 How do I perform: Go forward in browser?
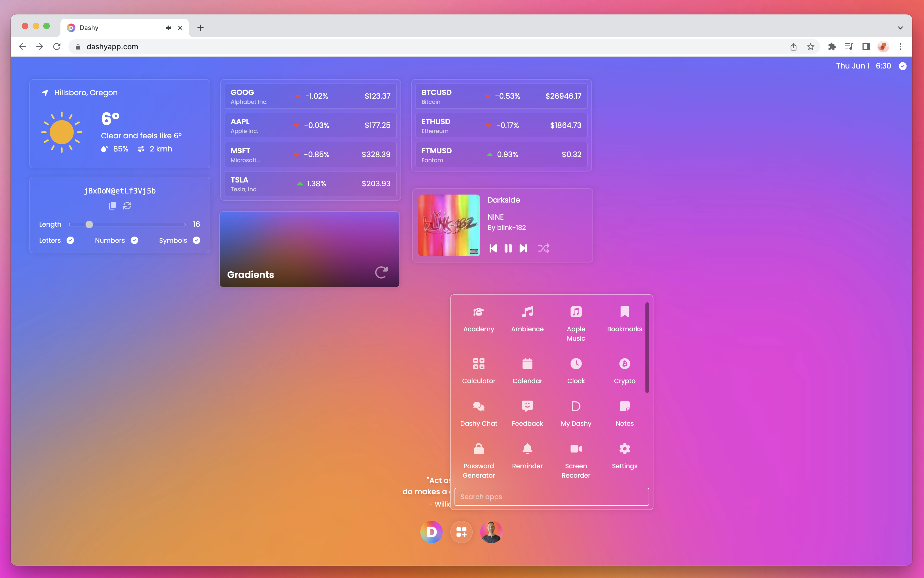(x=40, y=47)
